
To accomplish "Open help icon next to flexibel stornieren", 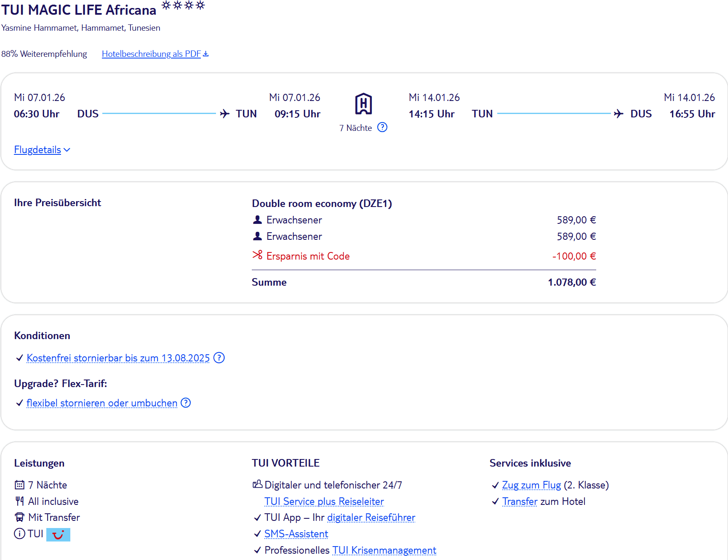I will (x=186, y=403).
